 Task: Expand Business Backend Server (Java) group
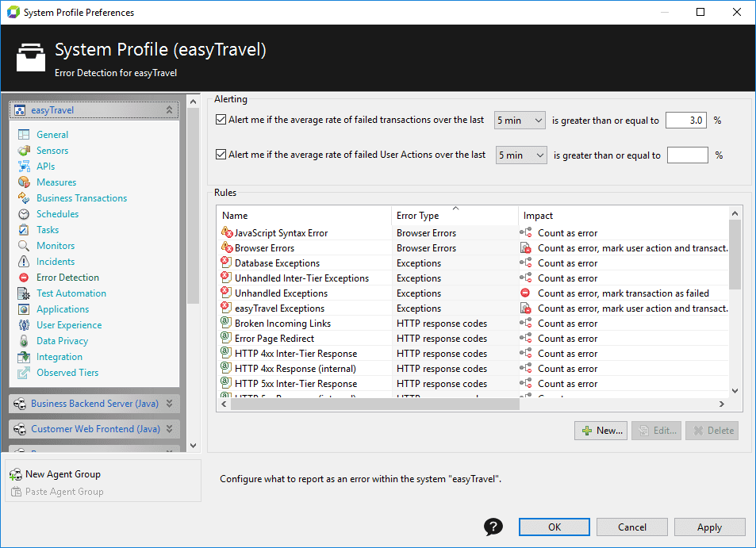click(169, 404)
